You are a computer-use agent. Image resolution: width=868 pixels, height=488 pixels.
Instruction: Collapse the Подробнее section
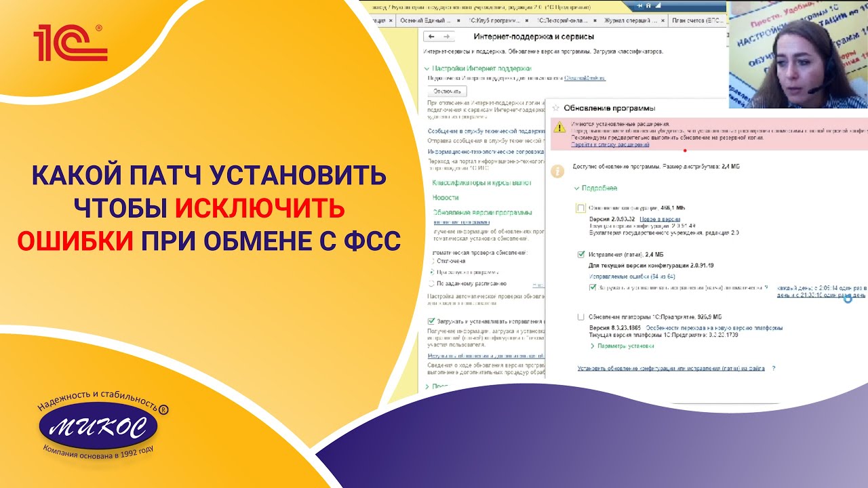[576, 188]
